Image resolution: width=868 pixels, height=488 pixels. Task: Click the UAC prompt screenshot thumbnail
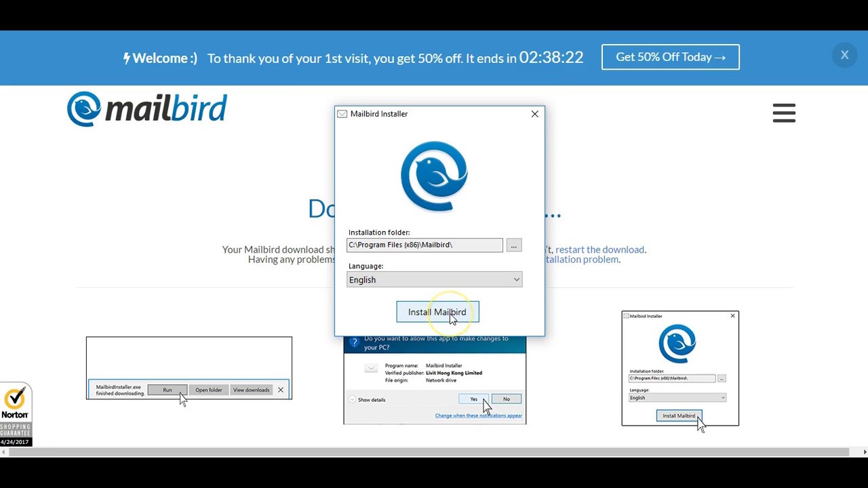(x=435, y=380)
